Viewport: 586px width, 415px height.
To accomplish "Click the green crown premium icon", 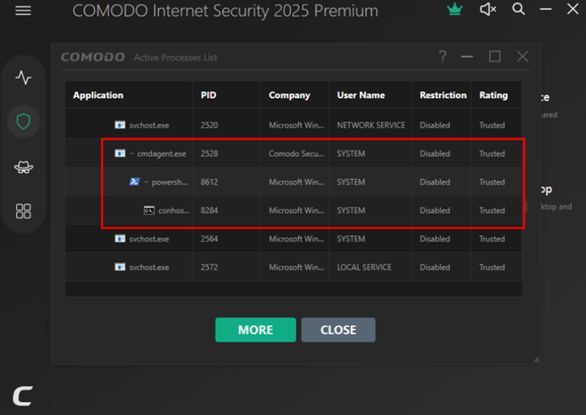I will (x=454, y=9).
